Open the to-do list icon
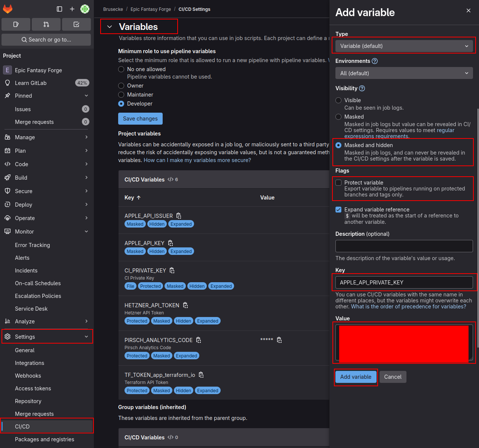Screen dimensions: 479x448 (x=76, y=24)
